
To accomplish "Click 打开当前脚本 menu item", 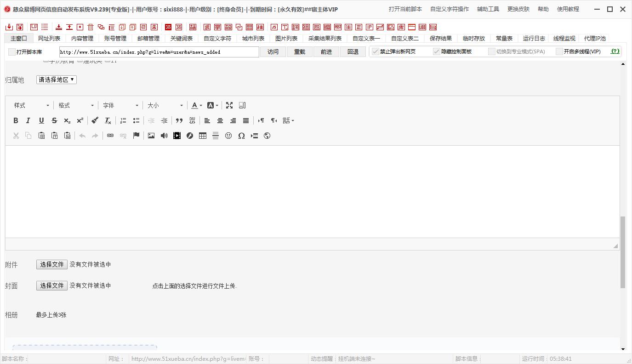I will 405,9.
